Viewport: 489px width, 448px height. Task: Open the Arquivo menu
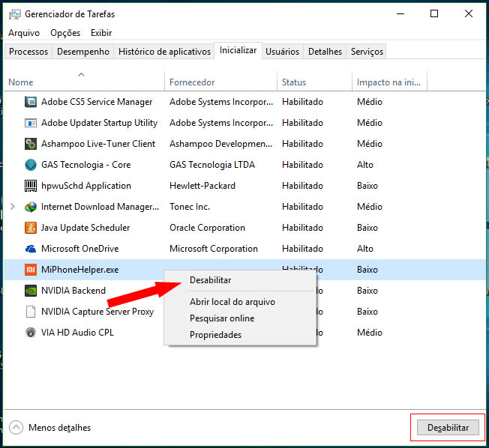[24, 33]
